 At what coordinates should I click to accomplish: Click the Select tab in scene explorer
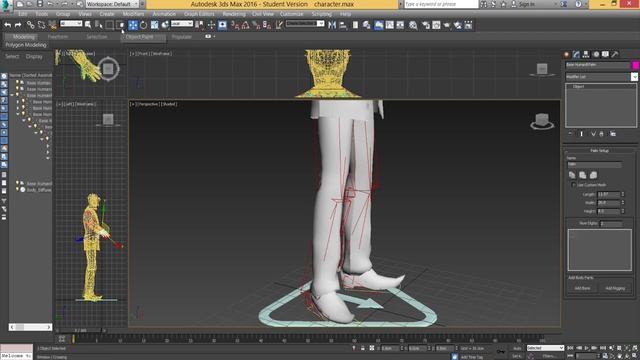12,56
